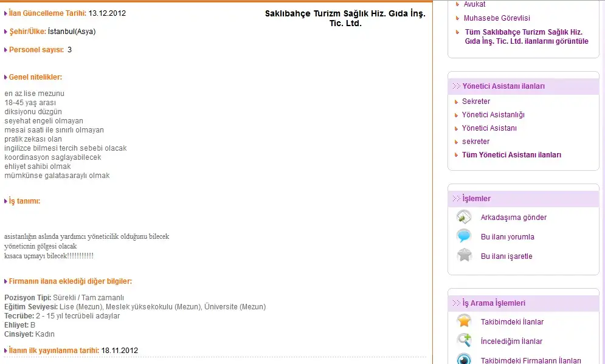
Task: Click the line 'ehliyet sahibi olmak'
Action: point(38,167)
